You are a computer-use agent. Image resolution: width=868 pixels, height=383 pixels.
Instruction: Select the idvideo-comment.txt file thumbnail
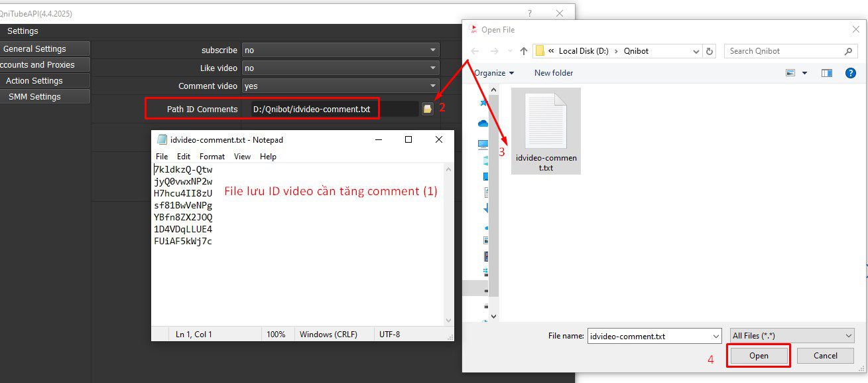coord(546,131)
